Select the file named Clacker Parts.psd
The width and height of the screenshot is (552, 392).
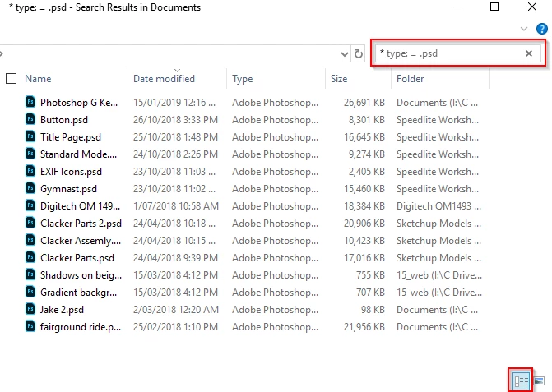pyautogui.click(x=77, y=258)
